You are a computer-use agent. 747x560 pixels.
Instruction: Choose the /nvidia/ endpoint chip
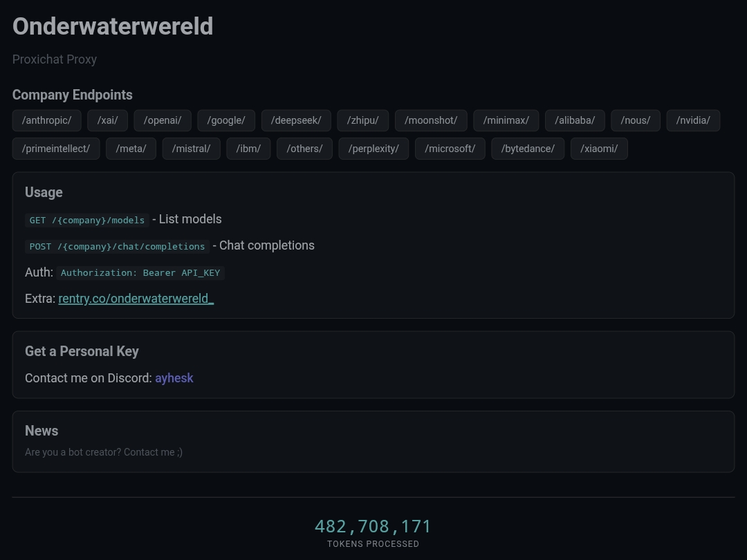point(693,120)
